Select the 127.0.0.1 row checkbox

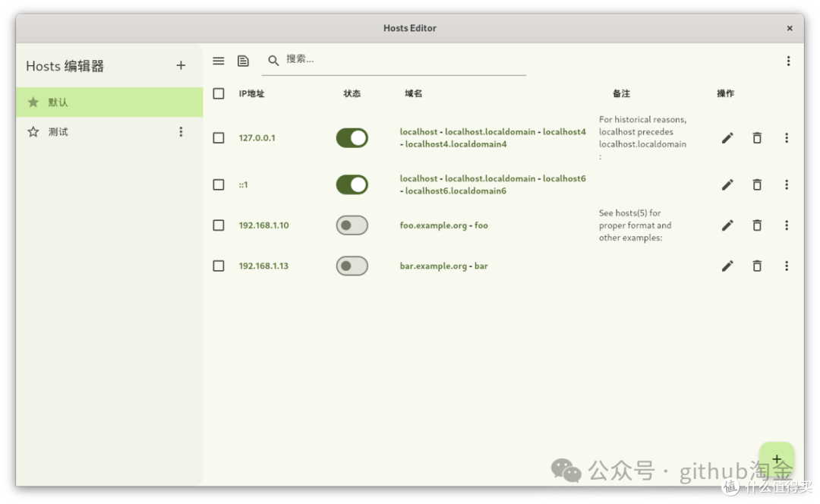coord(219,138)
